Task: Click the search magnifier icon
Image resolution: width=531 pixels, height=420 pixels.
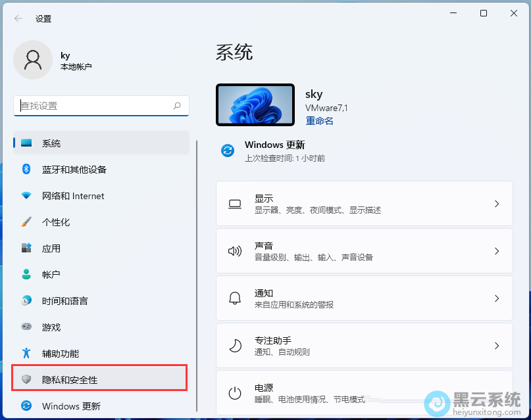Action: click(177, 105)
